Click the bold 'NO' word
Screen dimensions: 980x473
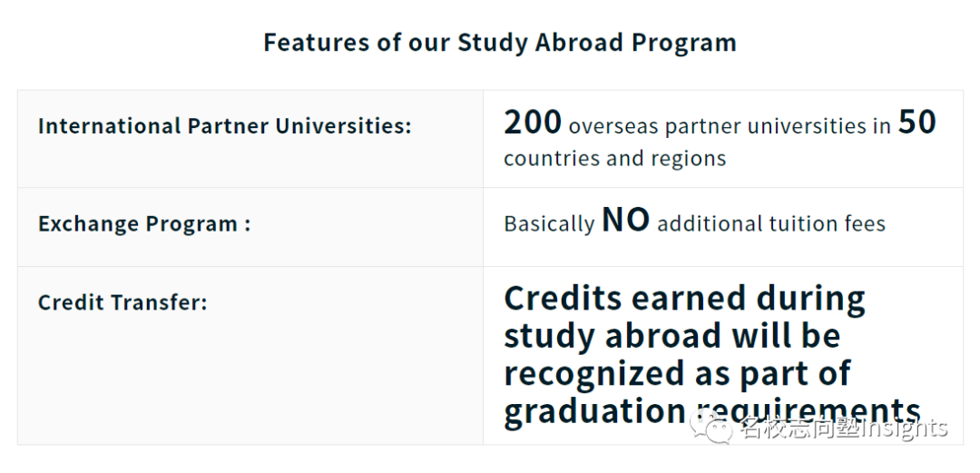625,221
